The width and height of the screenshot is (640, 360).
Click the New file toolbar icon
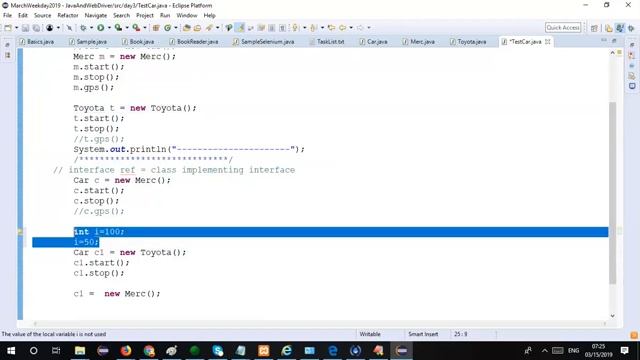[x=8, y=28]
